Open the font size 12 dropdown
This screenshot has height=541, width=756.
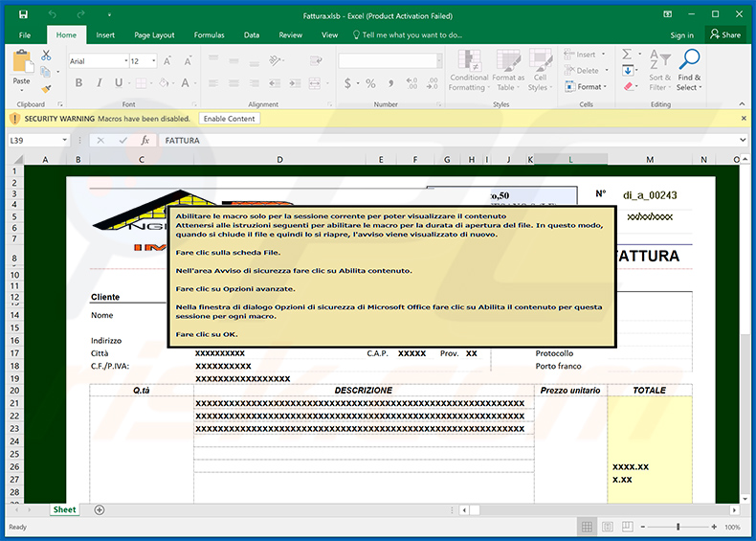pyautogui.click(x=154, y=61)
